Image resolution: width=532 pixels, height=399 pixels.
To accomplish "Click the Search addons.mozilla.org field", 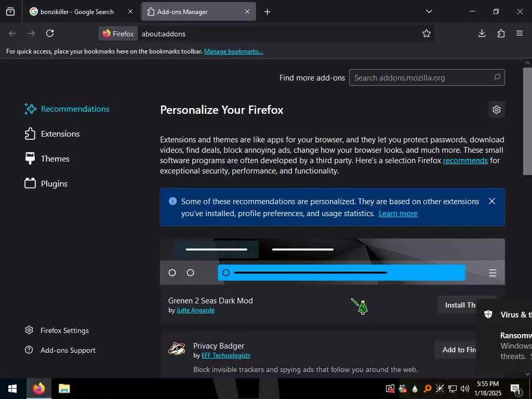I will coord(427,78).
